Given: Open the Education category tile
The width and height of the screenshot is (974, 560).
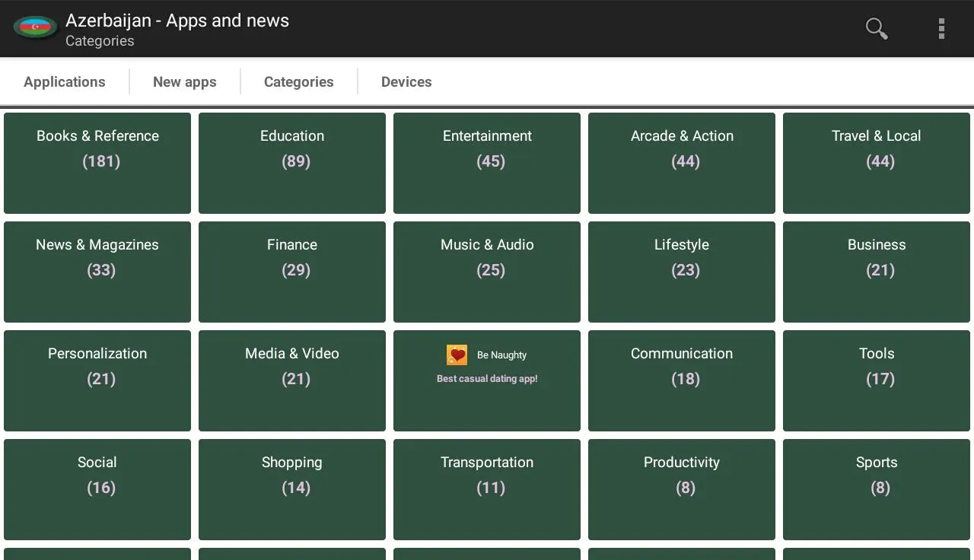Looking at the screenshot, I should (292, 163).
